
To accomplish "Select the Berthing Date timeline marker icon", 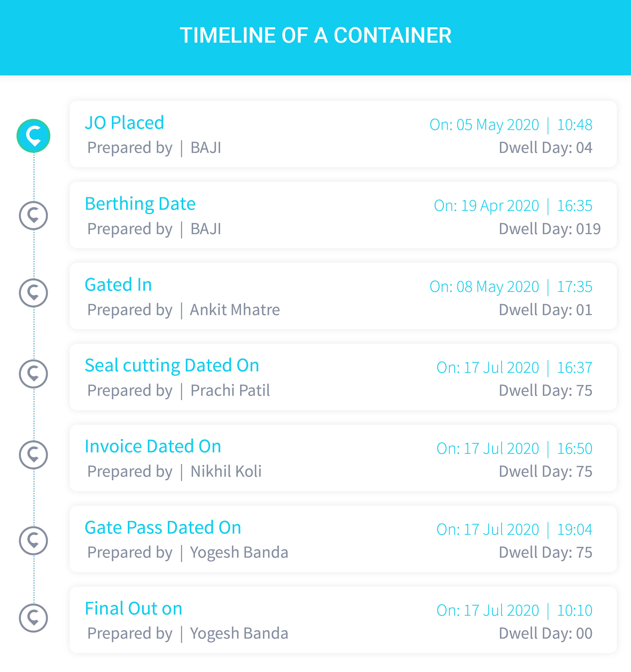I will point(33,216).
